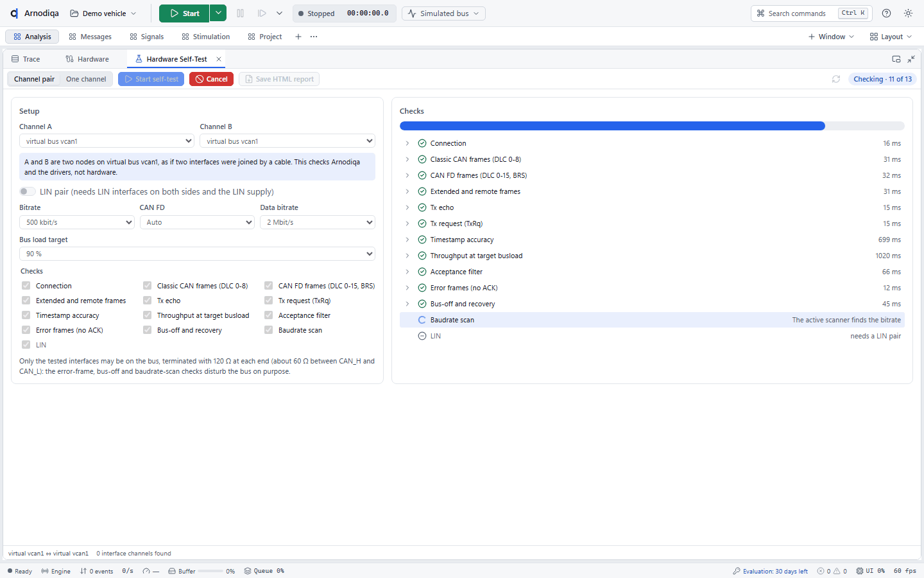Screen dimensions: 924x578
Task: Toggle the Baudrate scan checkbox
Action: [268, 330]
